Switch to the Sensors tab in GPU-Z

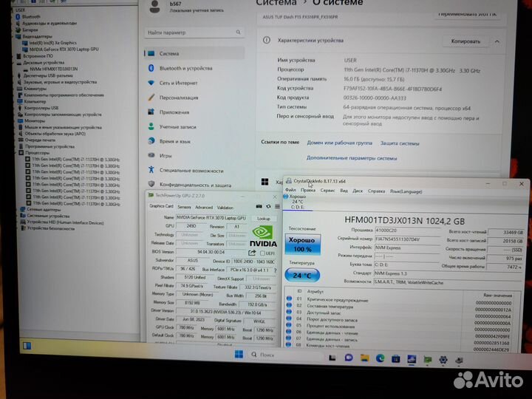pyautogui.click(x=183, y=207)
